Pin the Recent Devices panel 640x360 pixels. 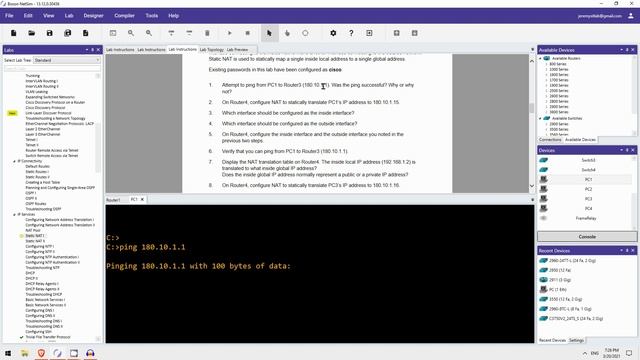[627, 251]
